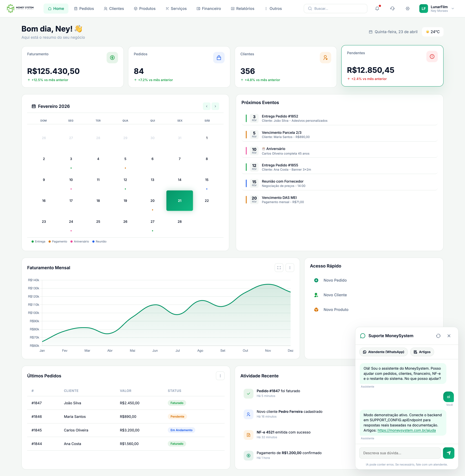Click Novo Cliente in Acesso Rápido
Viewport: 465px width, 476px height.
pos(335,295)
